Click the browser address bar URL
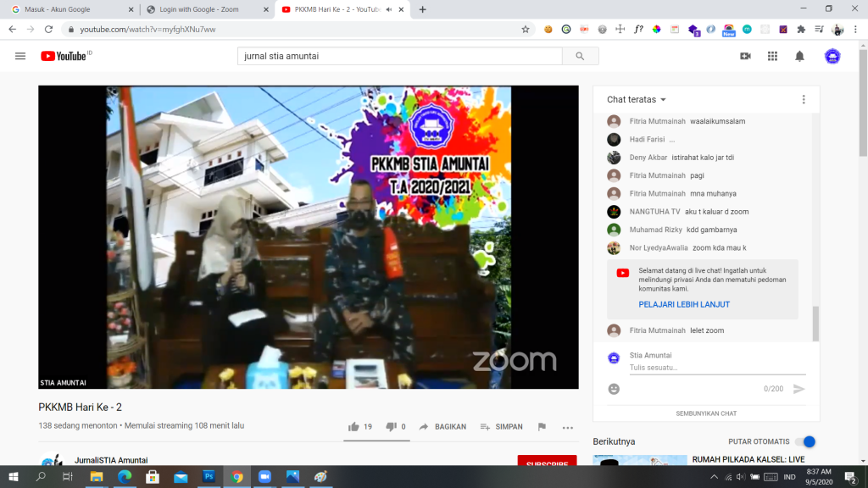The width and height of the screenshot is (868, 488). point(147,30)
